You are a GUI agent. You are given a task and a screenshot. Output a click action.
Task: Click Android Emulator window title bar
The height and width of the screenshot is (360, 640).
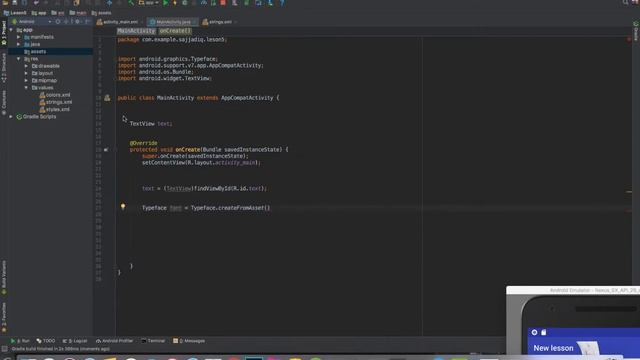573,290
